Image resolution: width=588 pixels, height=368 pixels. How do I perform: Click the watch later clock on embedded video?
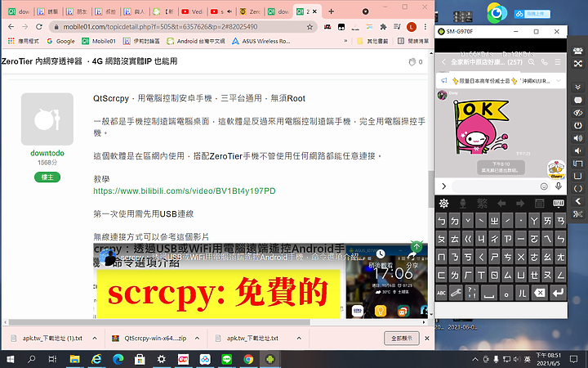[381, 254]
